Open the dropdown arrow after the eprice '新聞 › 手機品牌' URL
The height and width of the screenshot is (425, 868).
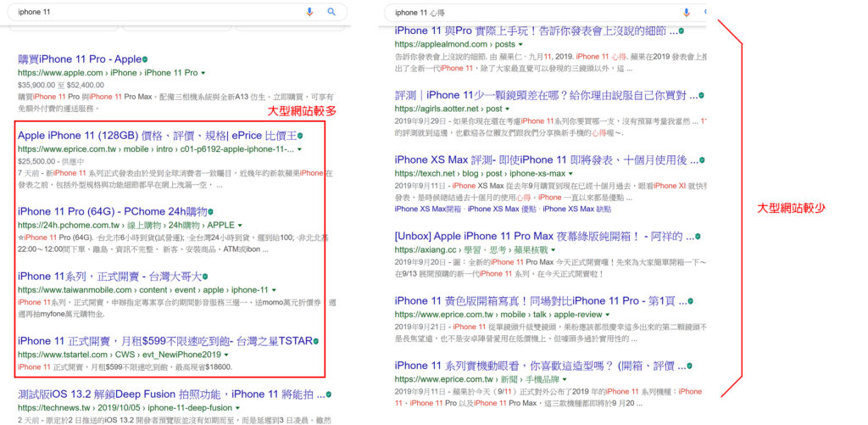click(x=564, y=379)
